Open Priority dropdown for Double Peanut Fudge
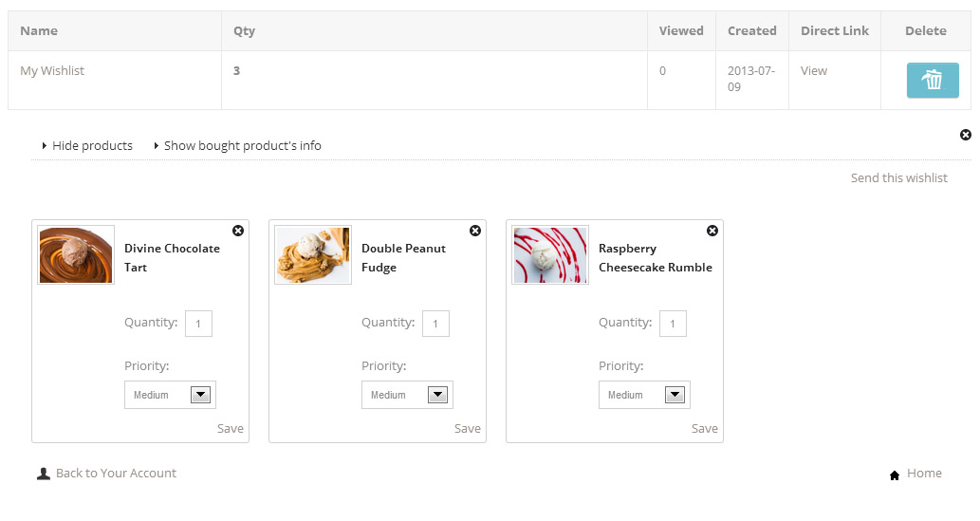The height and width of the screenshot is (521, 980). (x=408, y=395)
